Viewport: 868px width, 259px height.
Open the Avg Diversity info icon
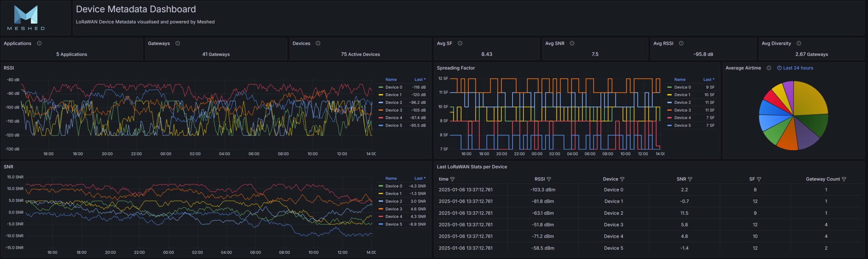[x=799, y=43]
